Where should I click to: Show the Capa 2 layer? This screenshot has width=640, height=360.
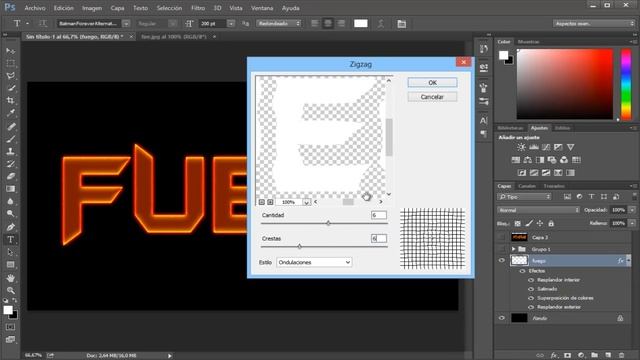pyautogui.click(x=502, y=237)
